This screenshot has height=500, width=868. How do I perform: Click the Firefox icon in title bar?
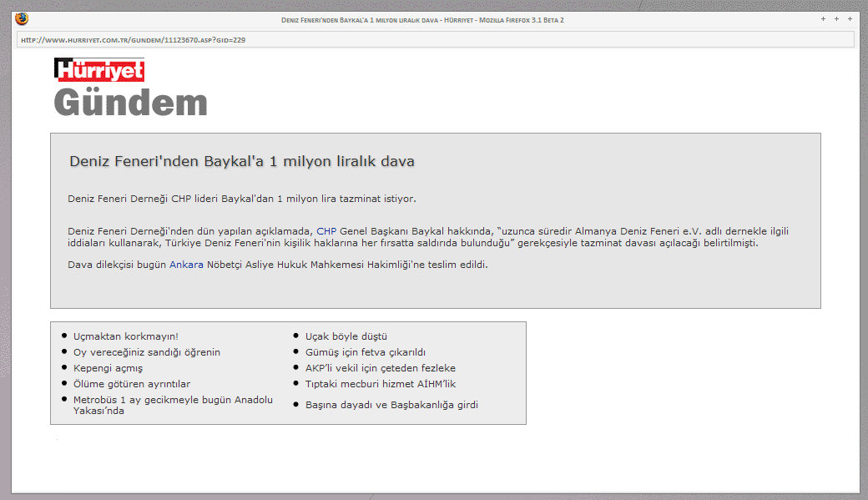coord(22,19)
